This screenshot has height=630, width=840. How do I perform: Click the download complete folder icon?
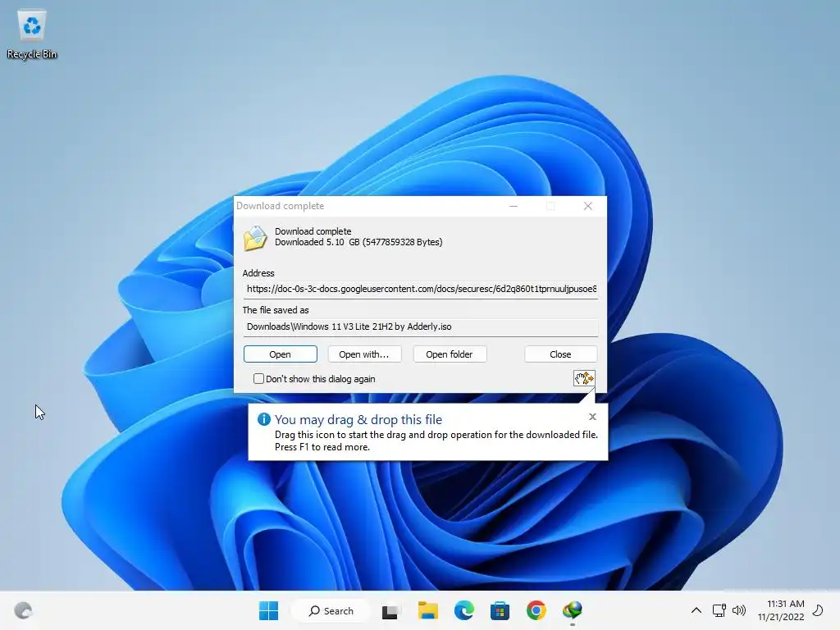point(255,238)
